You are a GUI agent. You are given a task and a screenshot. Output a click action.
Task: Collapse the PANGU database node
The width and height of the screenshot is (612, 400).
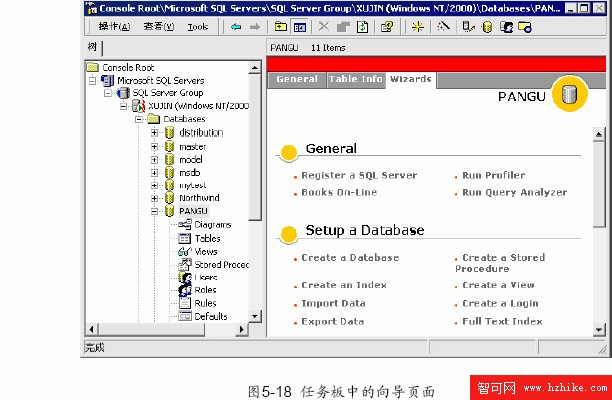[155, 212]
